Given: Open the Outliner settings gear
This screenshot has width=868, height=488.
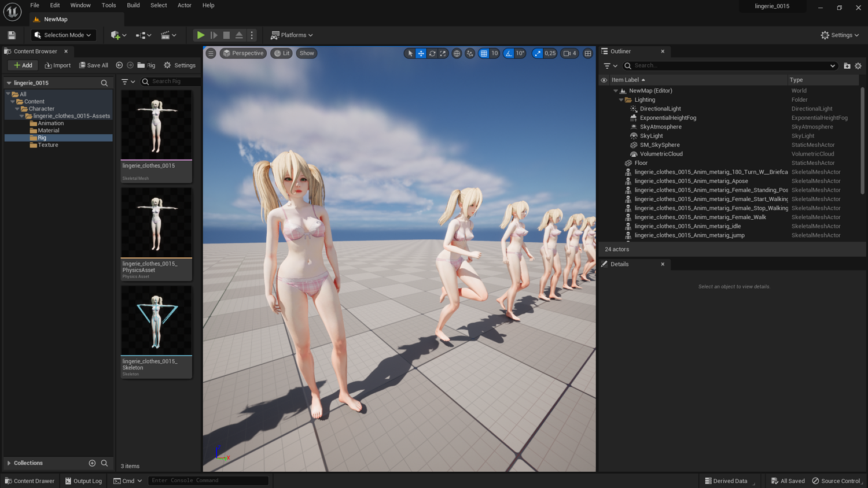Looking at the screenshot, I should 858,66.
